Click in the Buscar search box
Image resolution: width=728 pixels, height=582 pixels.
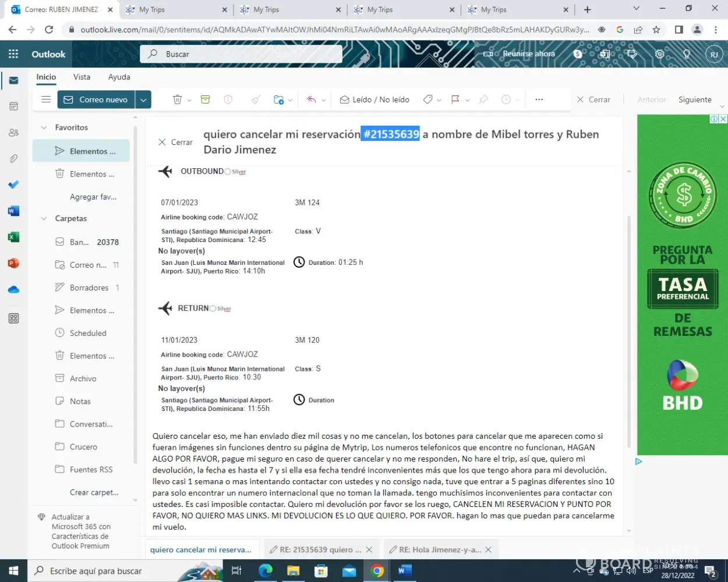245,54
